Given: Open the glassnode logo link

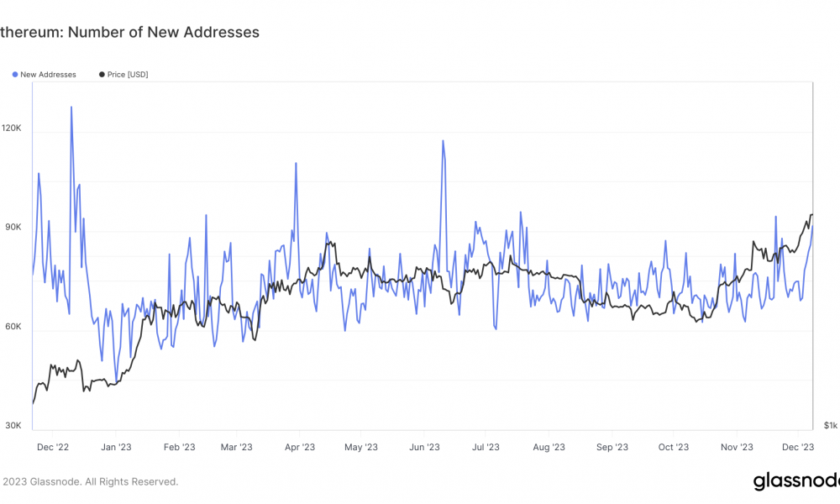Looking at the screenshot, I should (x=796, y=481).
